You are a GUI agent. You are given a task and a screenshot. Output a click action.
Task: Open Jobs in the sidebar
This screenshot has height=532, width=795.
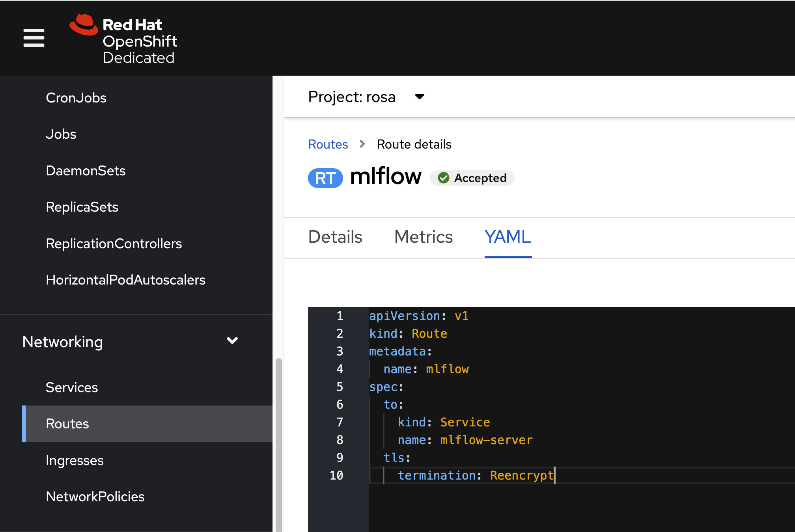coord(61,134)
